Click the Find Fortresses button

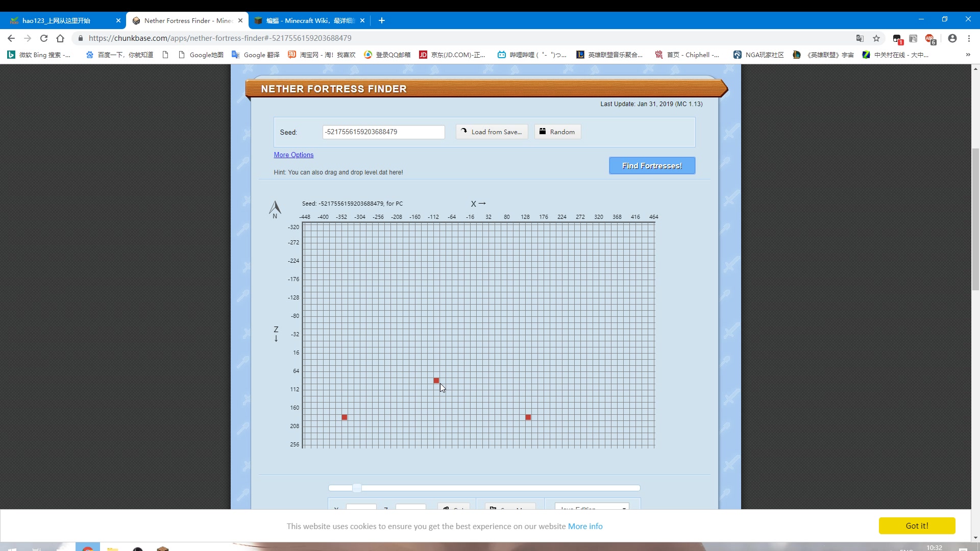[651, 165]
